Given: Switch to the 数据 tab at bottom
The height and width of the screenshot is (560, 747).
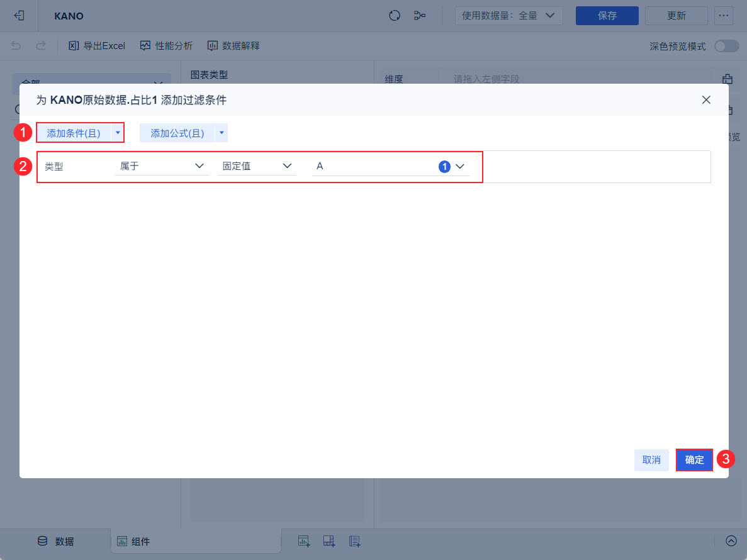Looking at the screenshot, I should coord(56,541).
